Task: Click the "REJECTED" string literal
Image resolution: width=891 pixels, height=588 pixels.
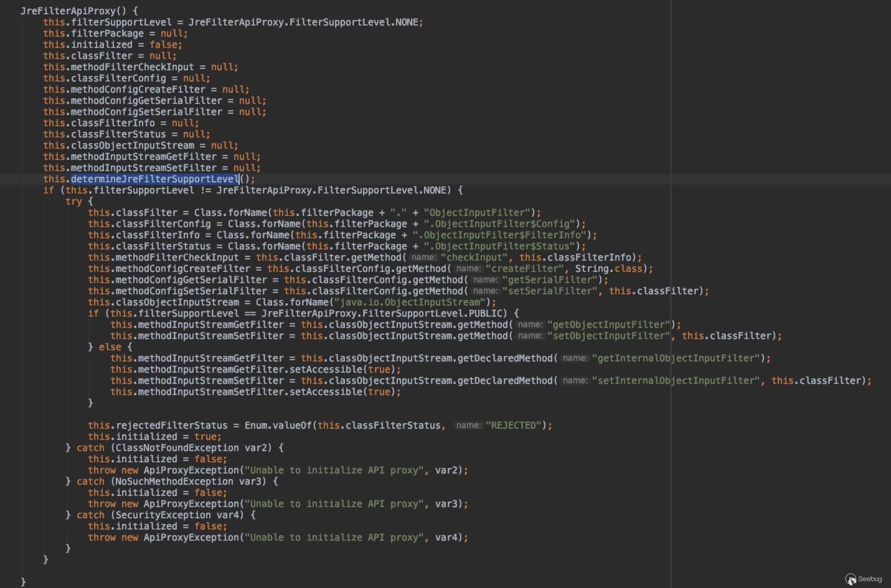Action: click(x=514, y=426)
